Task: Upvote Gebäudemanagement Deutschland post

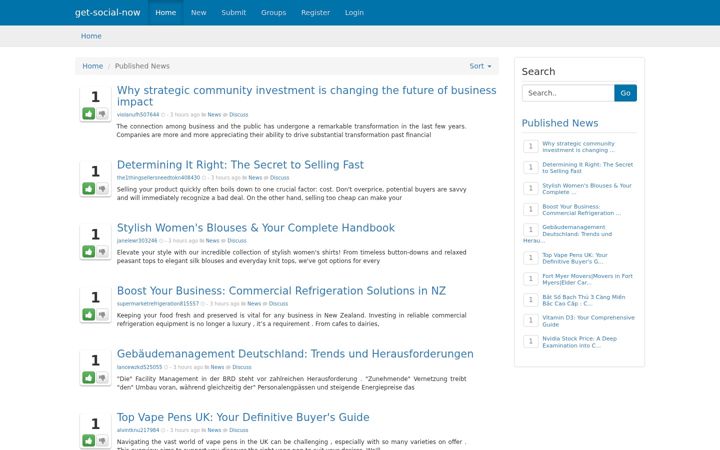Action: point(89,377)
